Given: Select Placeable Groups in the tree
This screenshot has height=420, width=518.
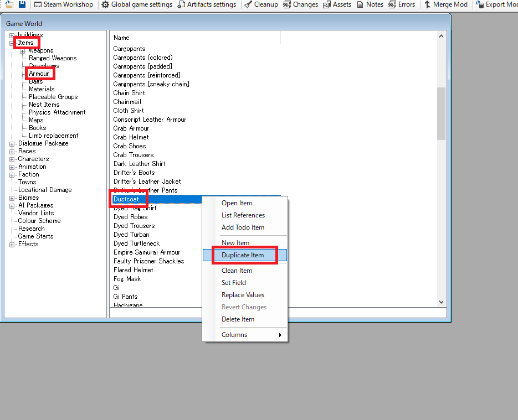Looking at the screenshot, I should (x=53, y=97).
